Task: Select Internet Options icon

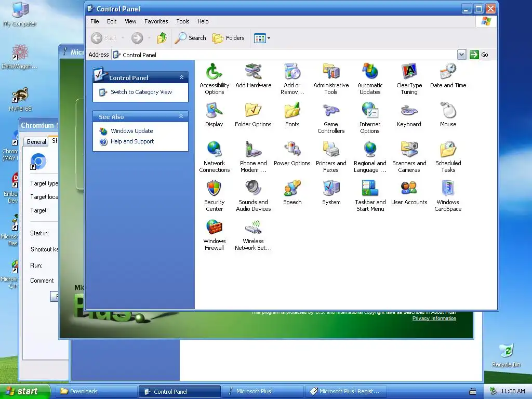Action: click(x=370, y=118)
